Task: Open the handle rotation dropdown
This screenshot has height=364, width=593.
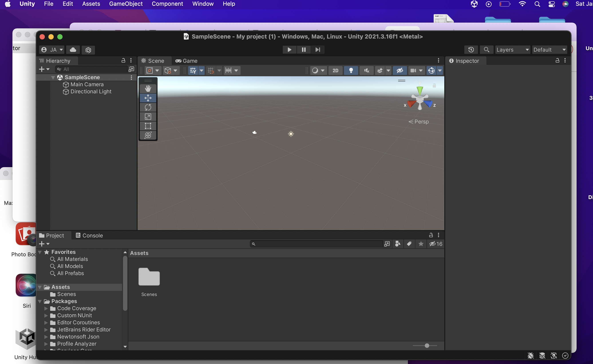Action: tap(171, 70)
